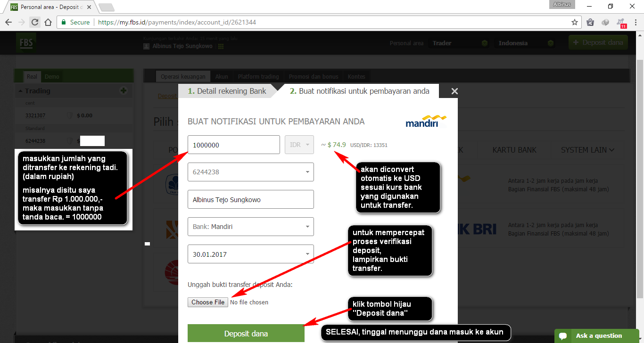The width and height of the screenshot is (644, 343).
Task: Submit with the green Deposit dana button
Action: [x=246, y=334]
